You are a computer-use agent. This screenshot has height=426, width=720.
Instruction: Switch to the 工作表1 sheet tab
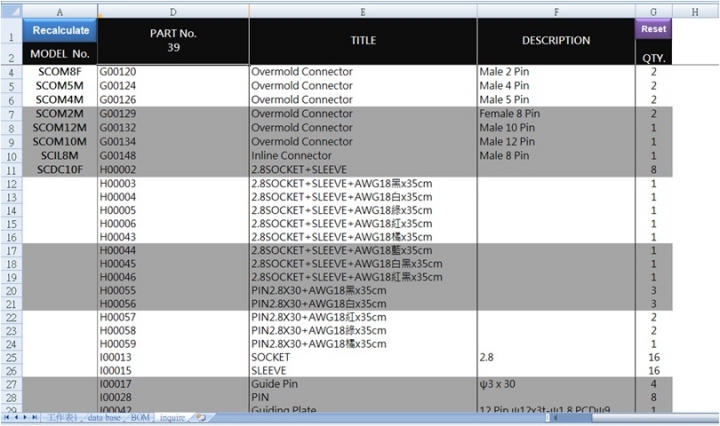[62, 417]
